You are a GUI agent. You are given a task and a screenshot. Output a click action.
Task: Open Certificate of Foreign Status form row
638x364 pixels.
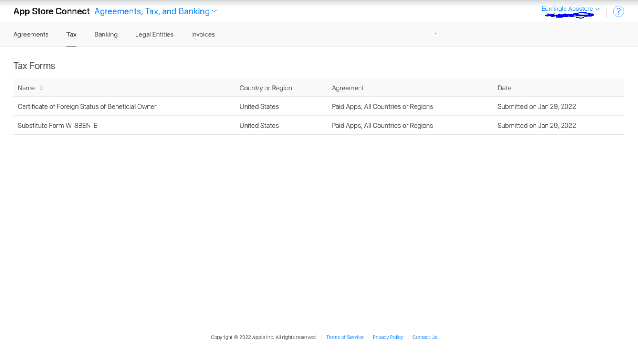tap(87, 107)
